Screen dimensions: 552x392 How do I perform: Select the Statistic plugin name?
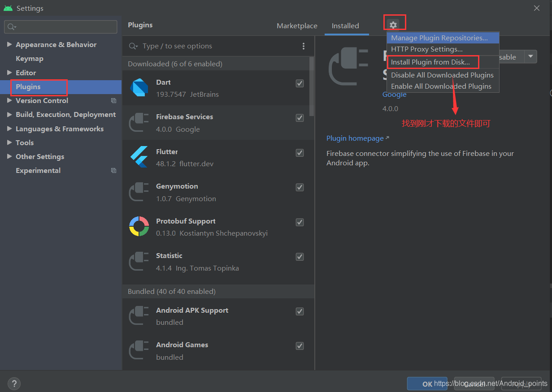pos(169,256)
